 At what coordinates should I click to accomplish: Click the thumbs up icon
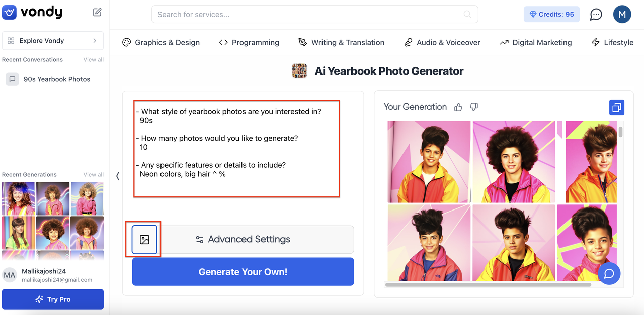click(458, 107)
